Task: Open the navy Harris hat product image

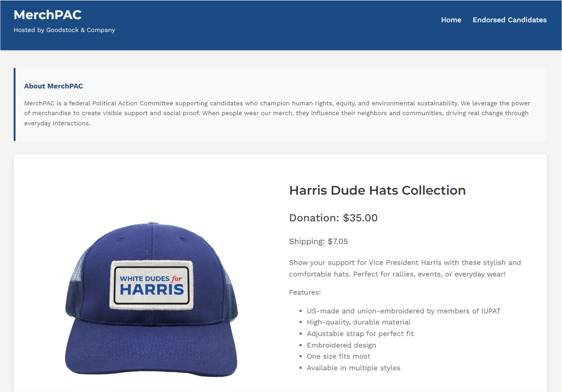Action: point(151,299)
